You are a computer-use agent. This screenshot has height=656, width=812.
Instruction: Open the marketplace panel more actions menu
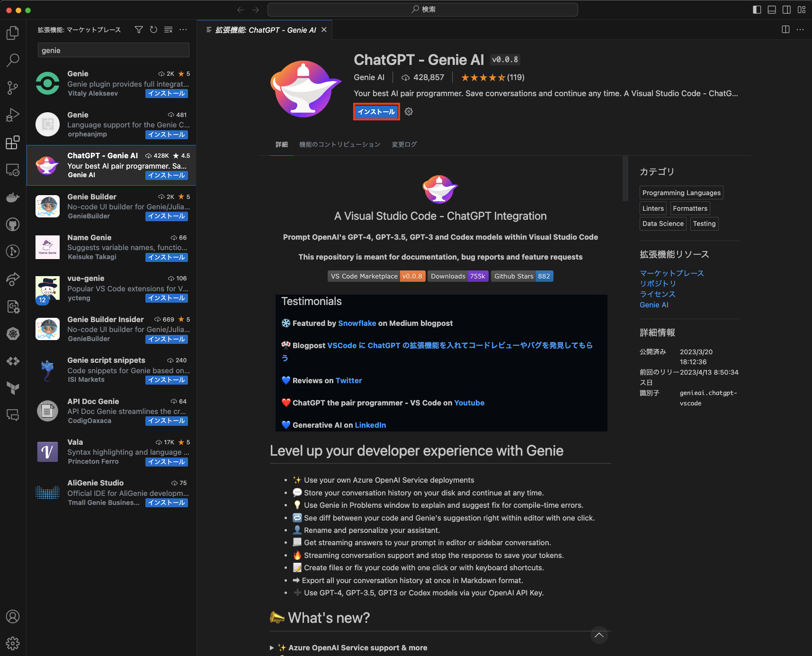tap(183, 30)
